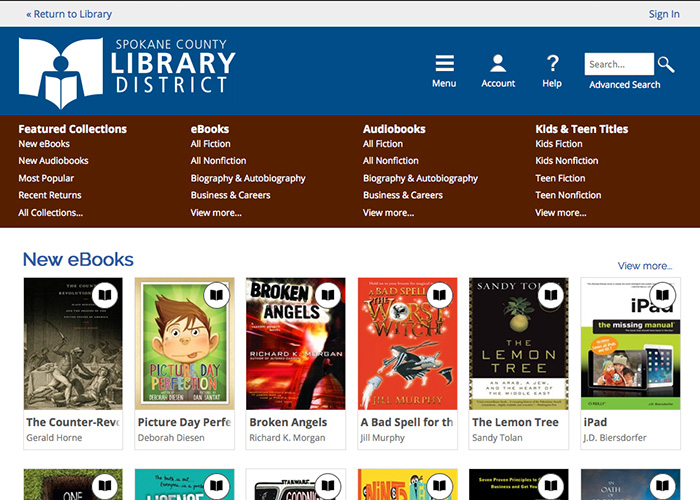Click Picture Day Perfe title text

tap(184, 422)
